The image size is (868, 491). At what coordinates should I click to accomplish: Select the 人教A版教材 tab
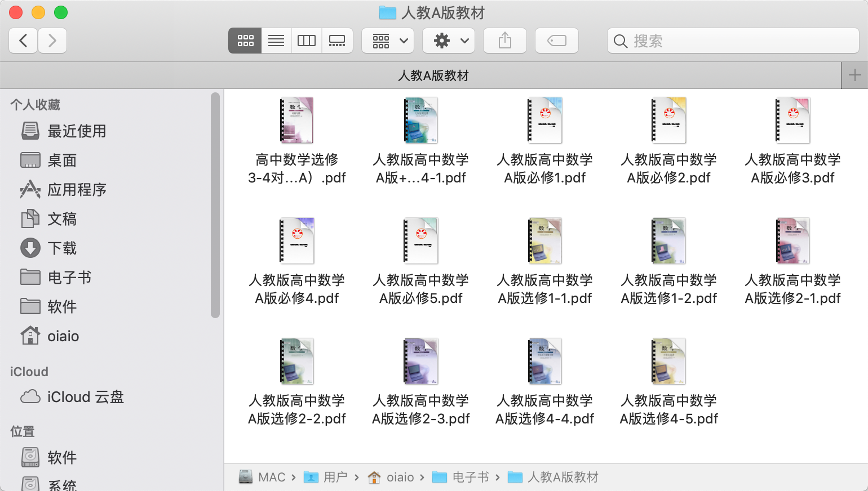(433, 75)
